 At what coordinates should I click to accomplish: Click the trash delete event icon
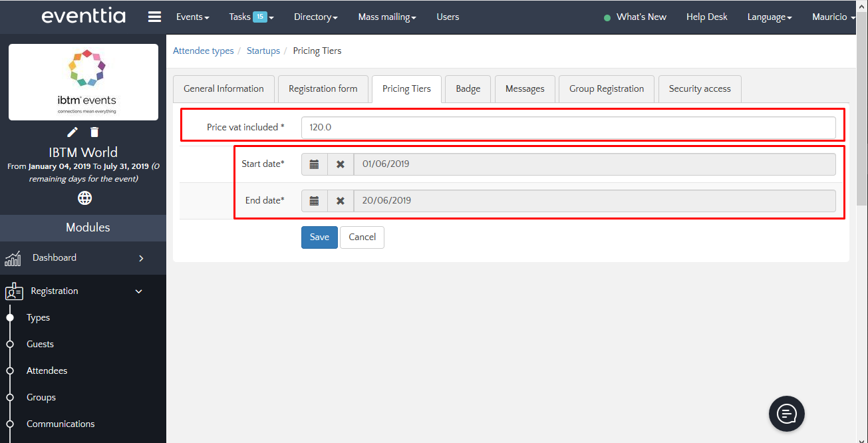(x=94, y=132)
